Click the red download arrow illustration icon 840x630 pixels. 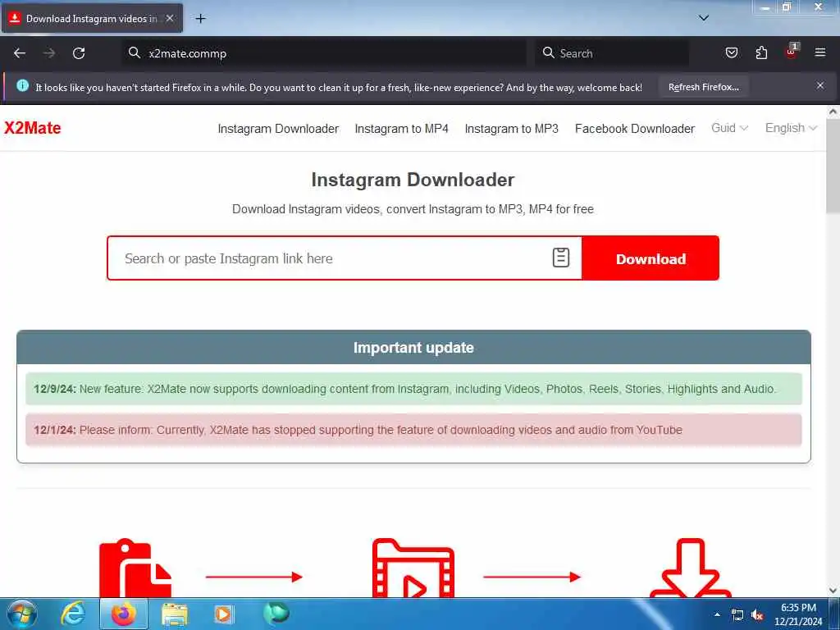(x=691, y=568)
